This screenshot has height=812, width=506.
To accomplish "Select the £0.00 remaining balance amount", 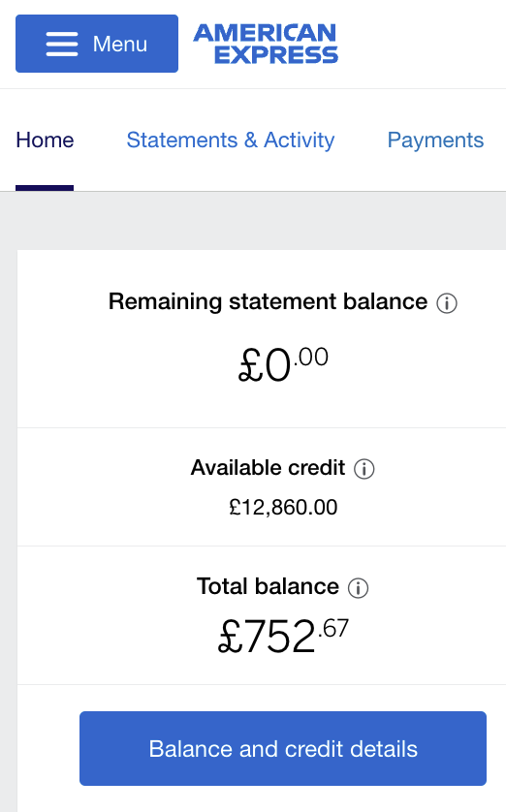I will tap(283, 364).
